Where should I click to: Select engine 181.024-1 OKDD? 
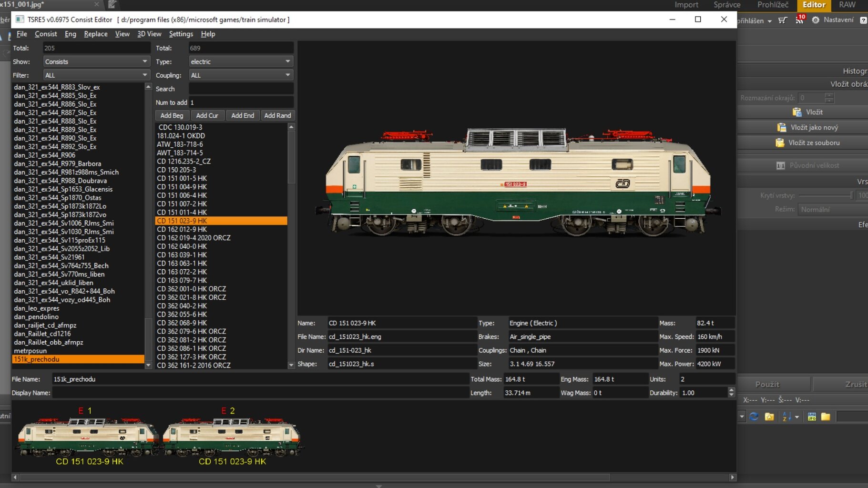tap(181, 136)
